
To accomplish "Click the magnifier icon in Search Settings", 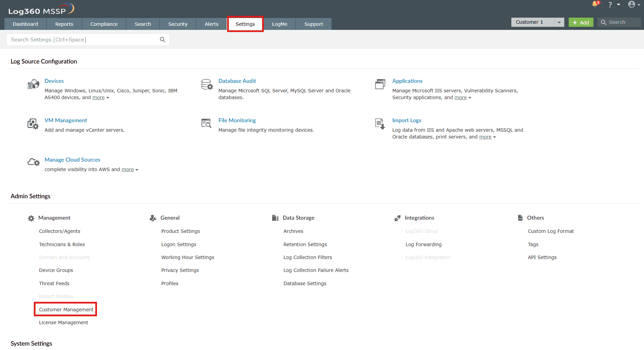I will (x=163, y=40).
